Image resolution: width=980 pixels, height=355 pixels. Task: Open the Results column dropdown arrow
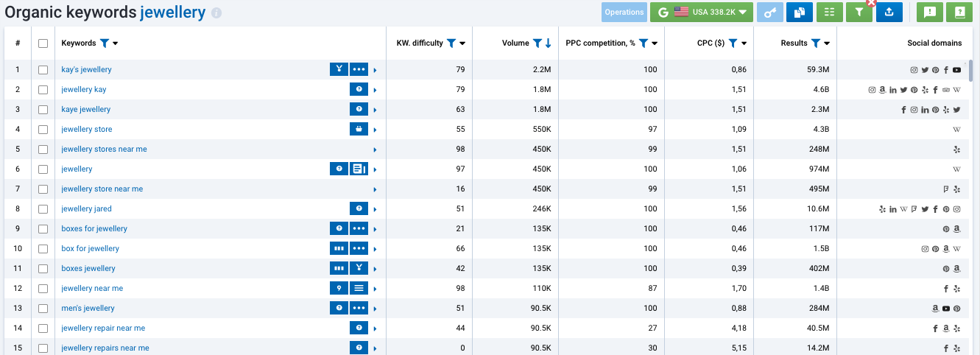click(828, 43)
